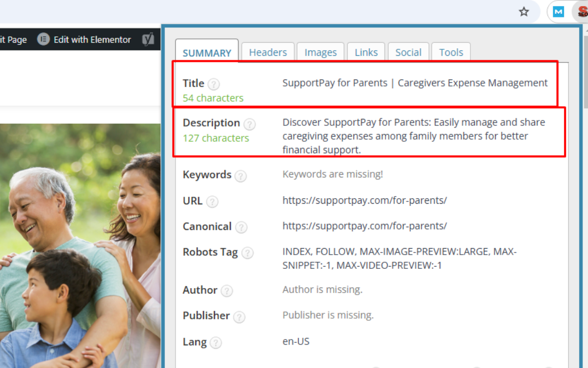Click the help icon next to Robots Tag
The width and height of the screenshot is (588, 368).
pos(247,253)
